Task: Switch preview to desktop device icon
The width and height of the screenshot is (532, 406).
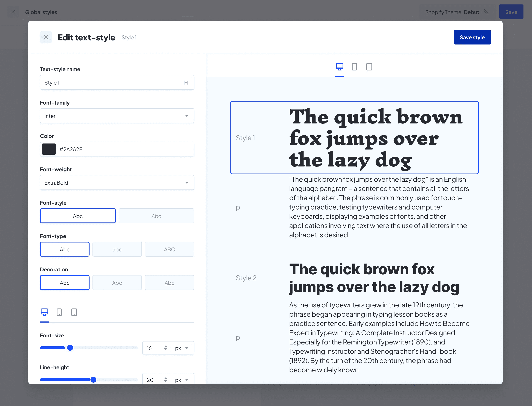Action: (x=339, y=67)
